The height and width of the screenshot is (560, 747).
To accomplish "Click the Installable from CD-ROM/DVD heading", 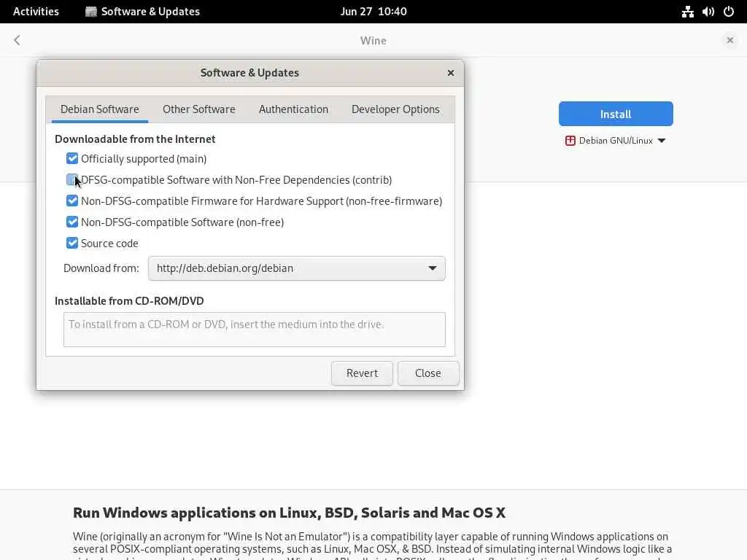I will pyautogui.click(x=129, y=301).
